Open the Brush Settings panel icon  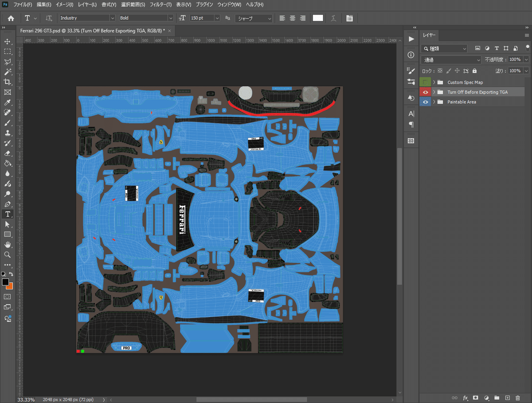[x=411, y=71]
